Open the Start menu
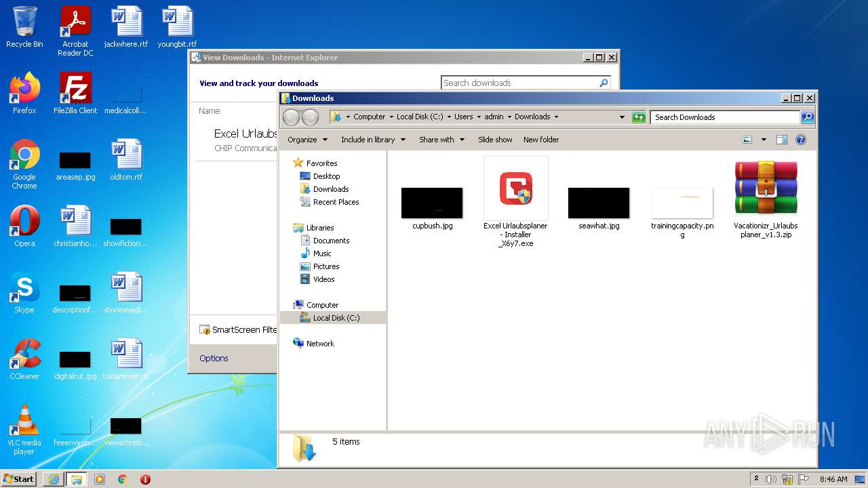 (x=19, y=479)
